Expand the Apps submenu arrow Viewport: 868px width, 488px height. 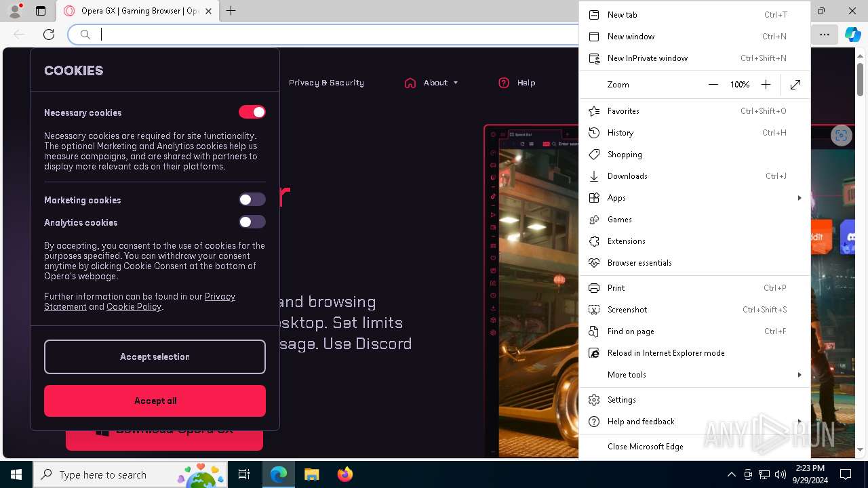coord(800,198)
